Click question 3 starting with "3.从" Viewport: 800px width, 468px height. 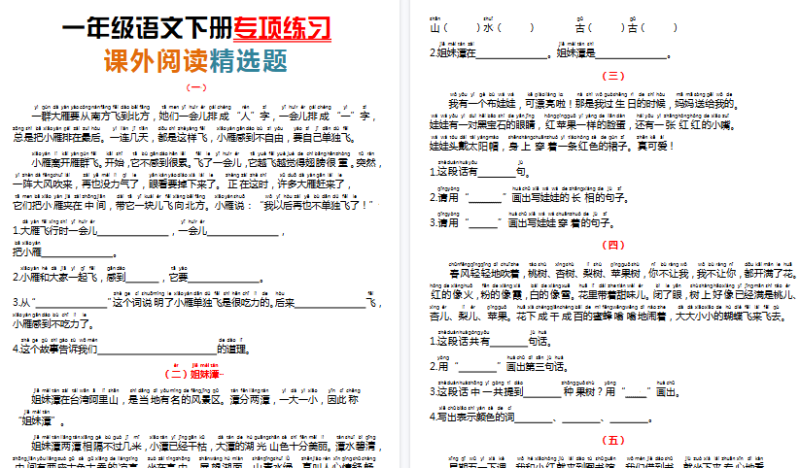[197, 303]
